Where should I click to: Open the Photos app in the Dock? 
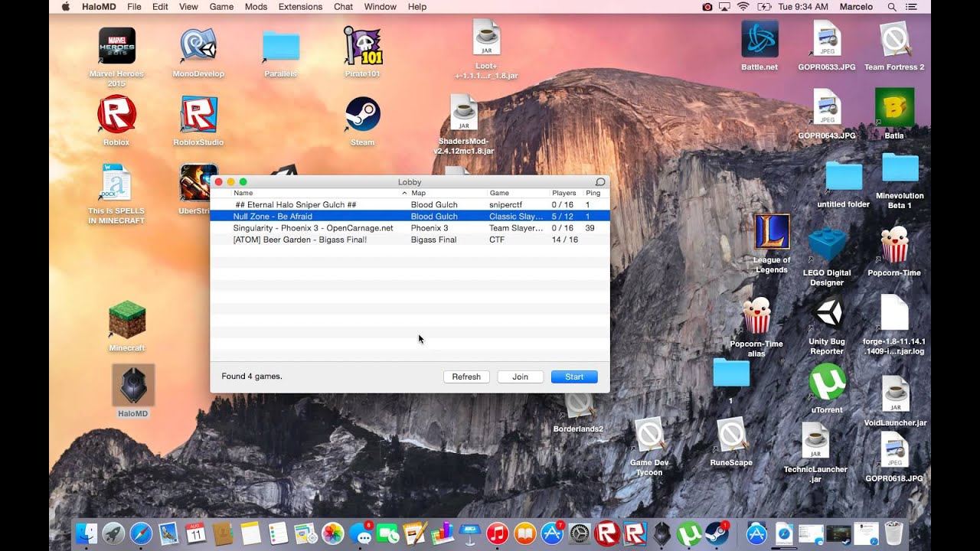332,533
